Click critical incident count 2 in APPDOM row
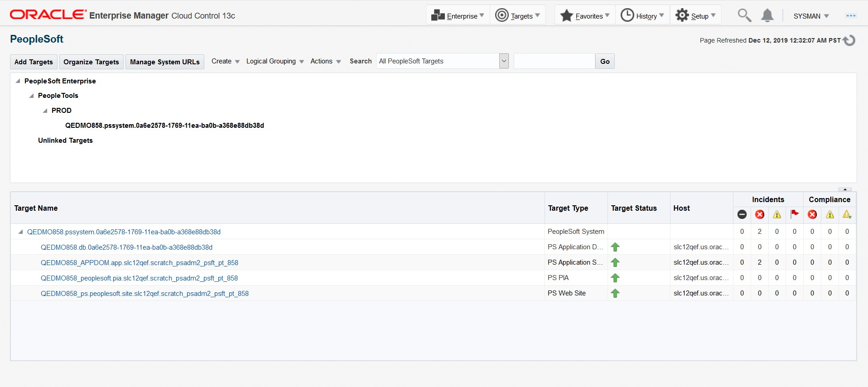This screenshot has width=868, height=387. click(760, 262)
